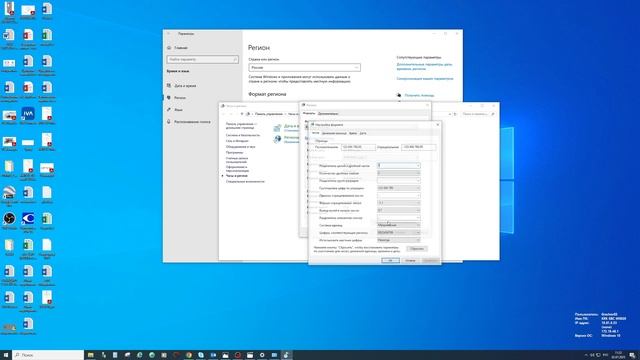This screenshot has height=360, width=640.
Task: Switch to Форматы tab in Регион dialog
Action: coord(309,113)
